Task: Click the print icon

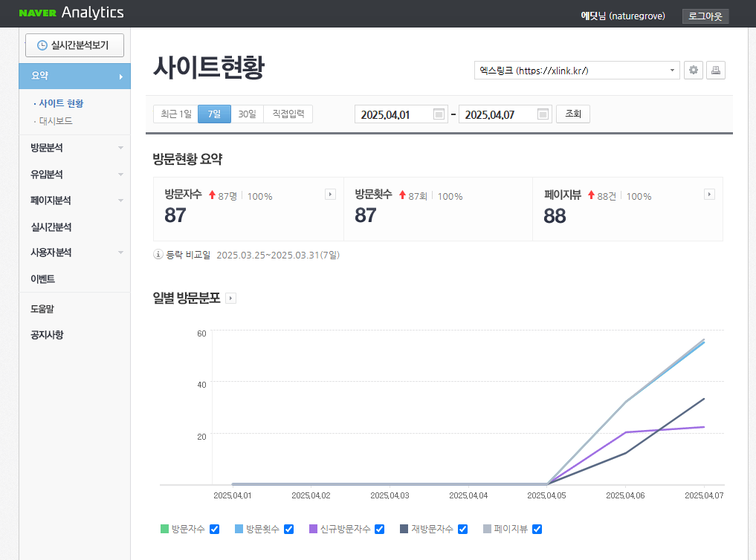Action: [x=715, y=71]
